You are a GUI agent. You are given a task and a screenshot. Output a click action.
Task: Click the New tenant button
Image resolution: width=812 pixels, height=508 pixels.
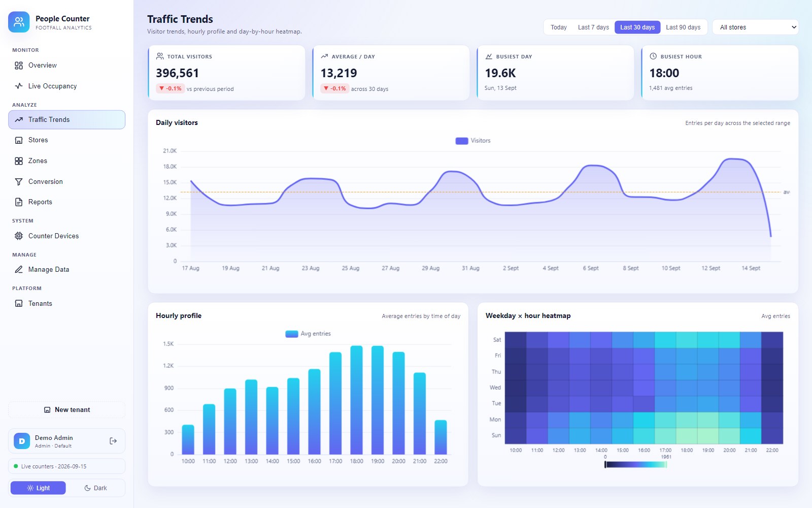coord(66,410)
